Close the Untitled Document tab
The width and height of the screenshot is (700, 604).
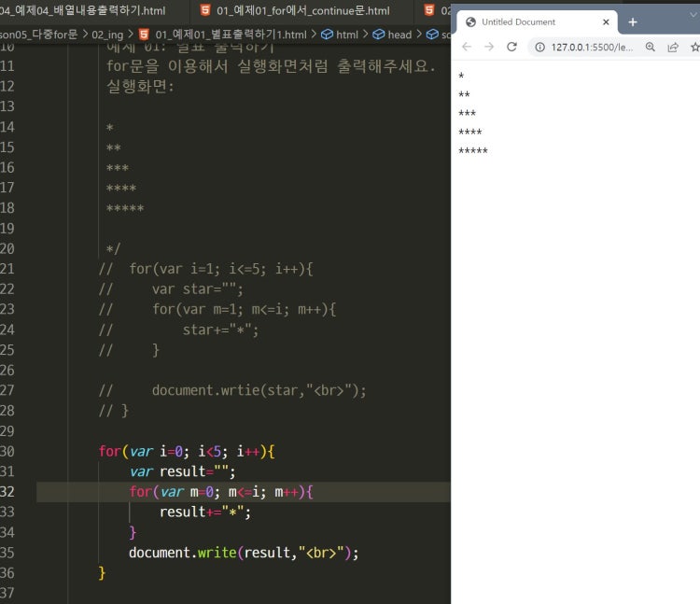[606, 21]
